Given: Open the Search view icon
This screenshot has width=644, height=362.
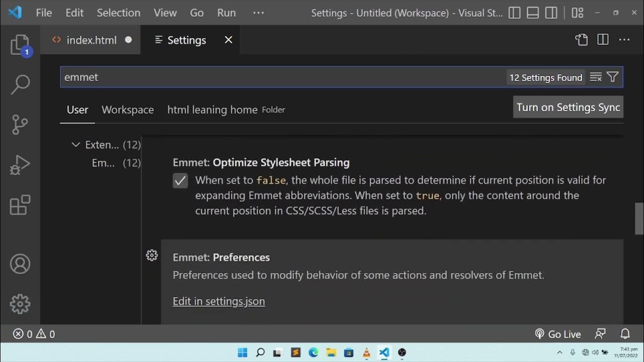Looking at the screenshot, I should (20, 84).
